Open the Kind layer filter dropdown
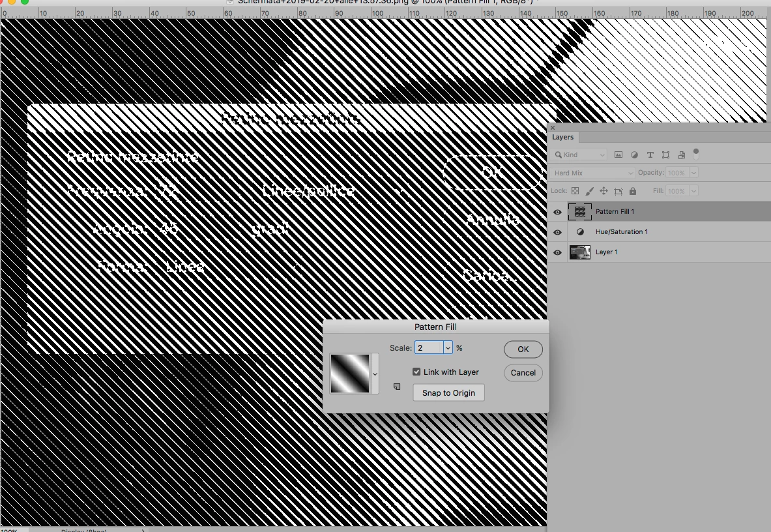 (579, 155)
